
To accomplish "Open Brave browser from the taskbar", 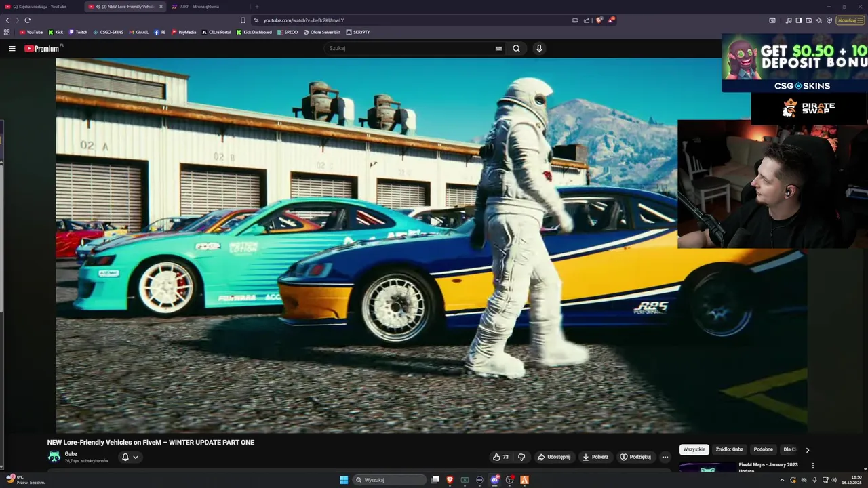I will point(450,480).
